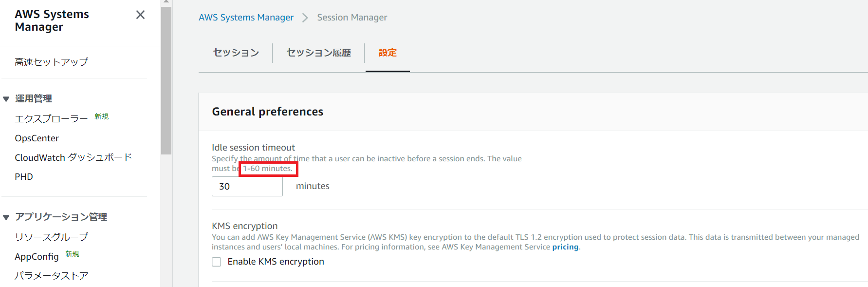Open エクスプローラー in the sidebar
Viewport: 868px width, 287px height.
coord(51,119)
